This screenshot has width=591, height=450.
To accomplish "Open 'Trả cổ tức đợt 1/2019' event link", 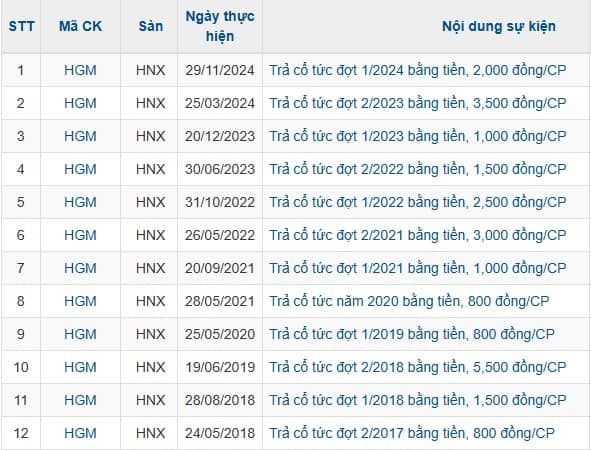I will (x=412, y=334).
